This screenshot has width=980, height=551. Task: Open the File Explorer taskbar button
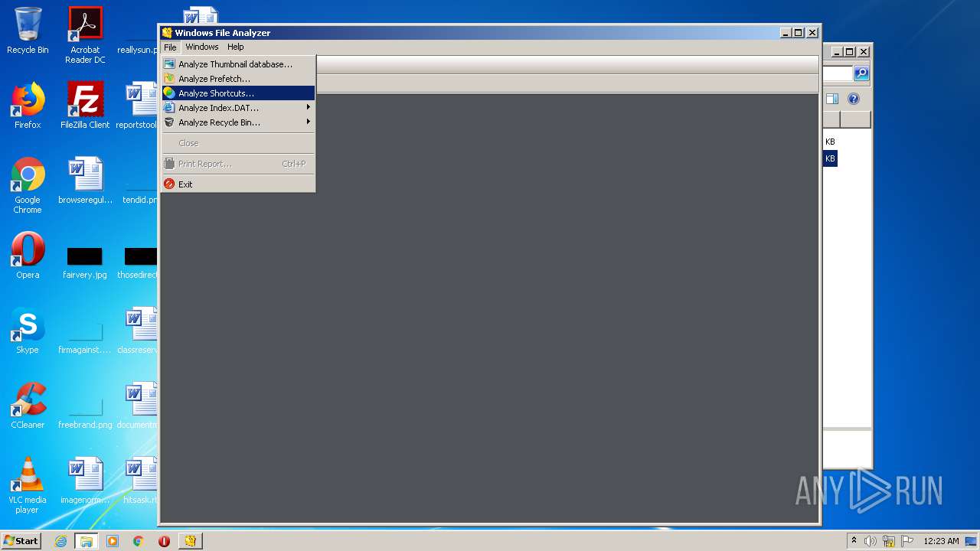coord(87,541)
